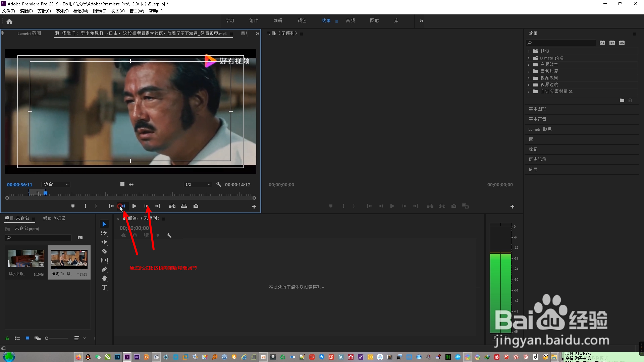Viewport: 644px width, 362px height.
Task: Select the Selection tool arrow
Action: point(104,224)
